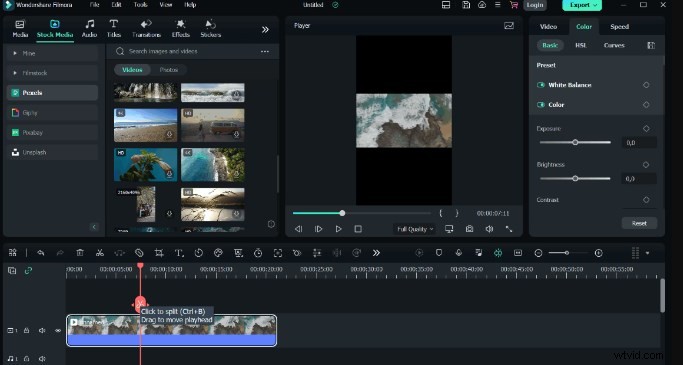This screenshot has height=365, width=683.
Task: Open the shopping cart icon
Action: click(514, 5)
